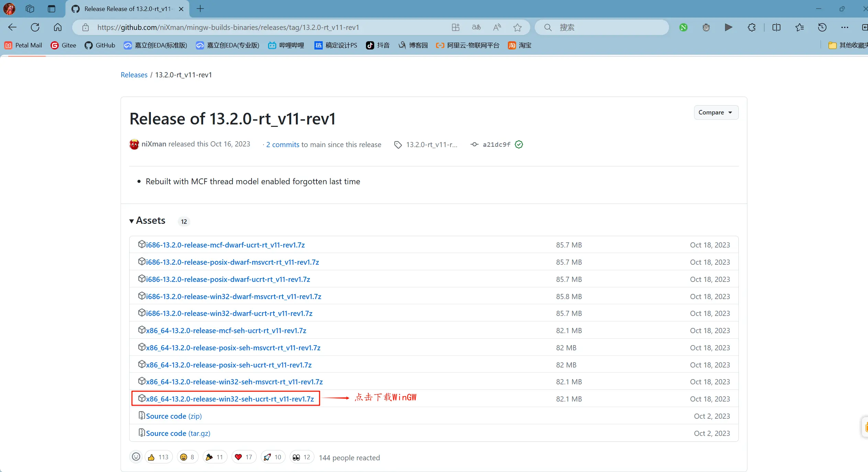Open the green N extension icon
The width and height of the screenshot is (868, 472).
coord(683,27)
